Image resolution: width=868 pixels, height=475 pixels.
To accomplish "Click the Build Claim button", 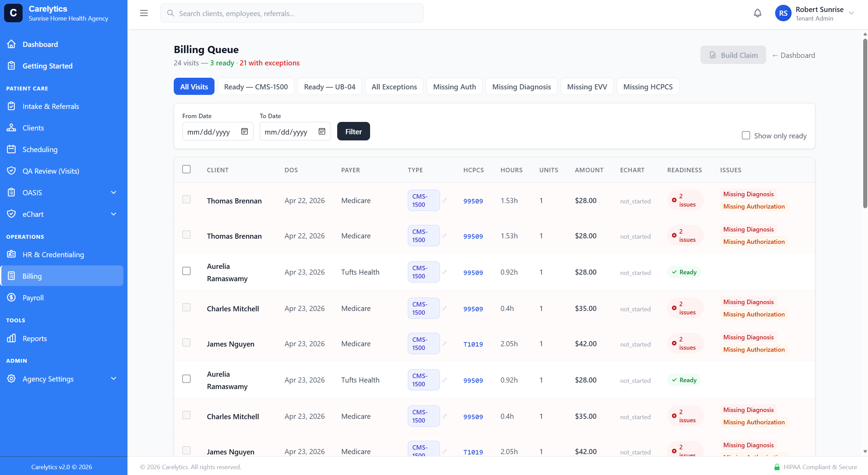I will 733,55.
